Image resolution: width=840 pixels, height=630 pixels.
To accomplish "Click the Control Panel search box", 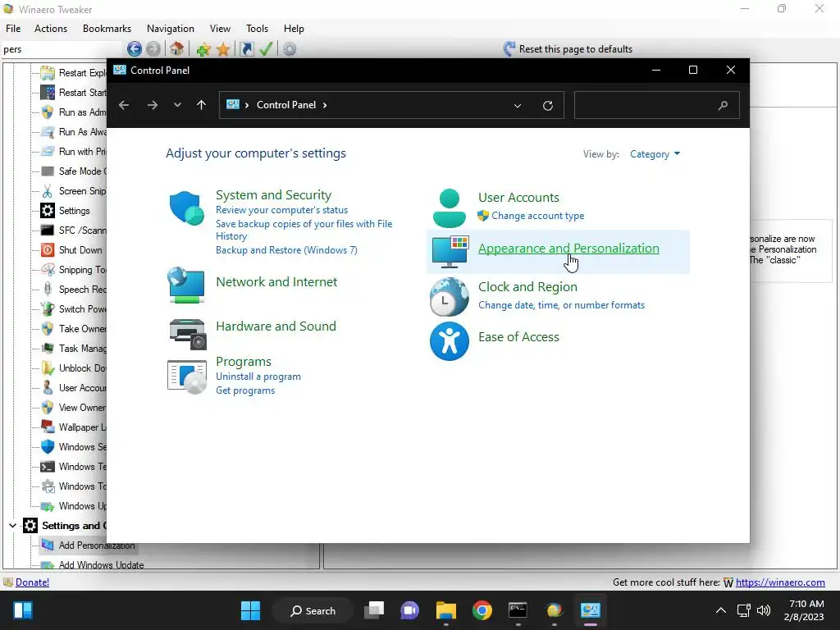I will [657, 105].
